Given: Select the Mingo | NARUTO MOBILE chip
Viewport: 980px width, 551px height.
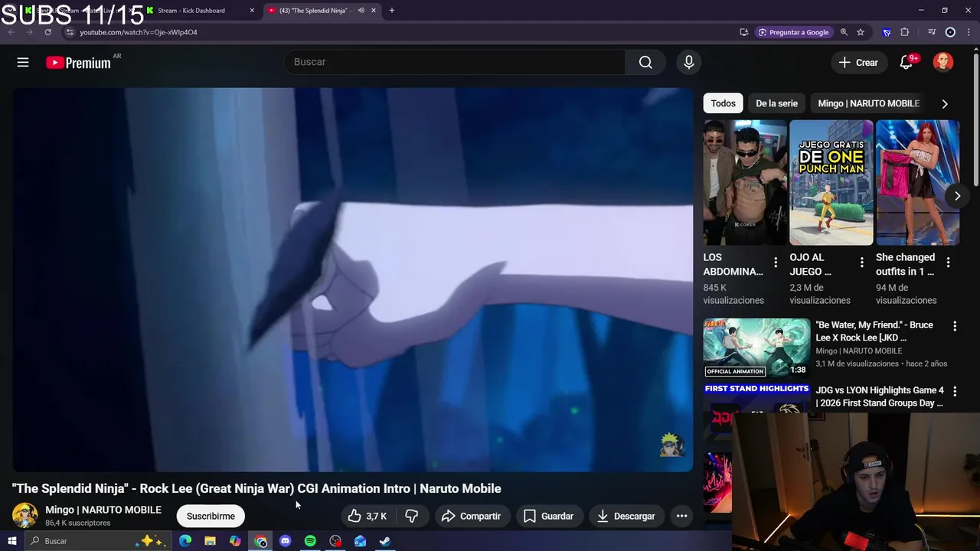Looking at the screenshot, I should pyautogui.click(x=868, y=103).
